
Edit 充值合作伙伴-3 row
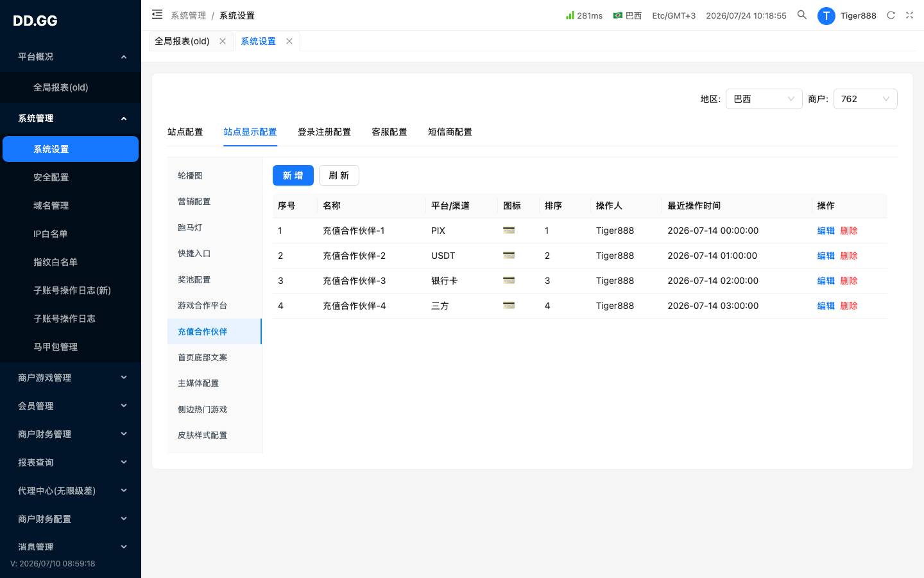[x=826, y=281]
